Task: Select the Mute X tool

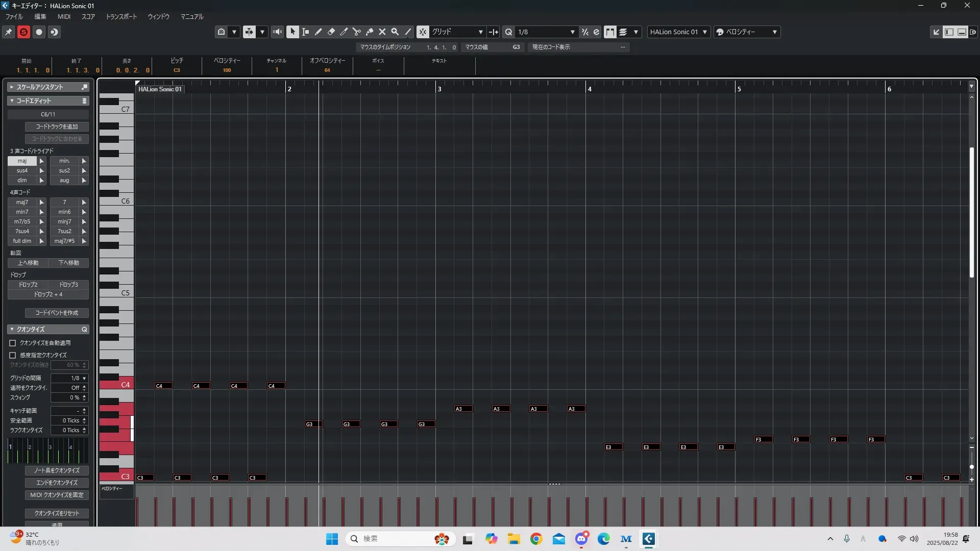Action: click(382, 32)
